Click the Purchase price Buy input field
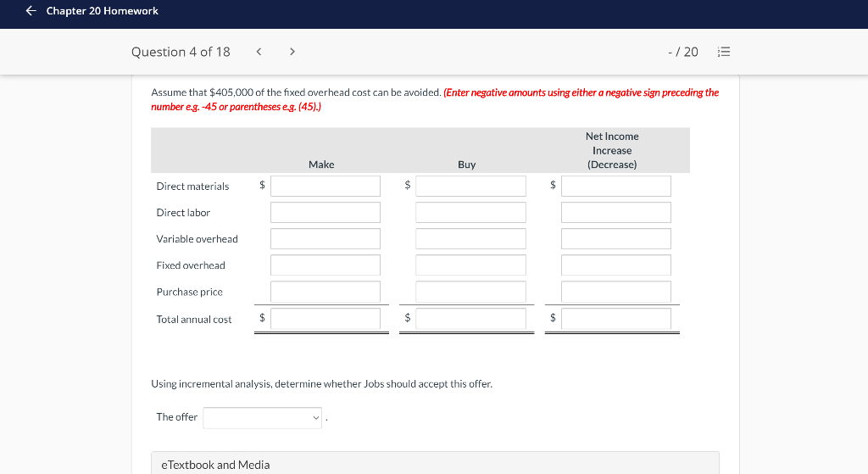The height and width of the screenshot is (474, 868). tap(470, 292)
